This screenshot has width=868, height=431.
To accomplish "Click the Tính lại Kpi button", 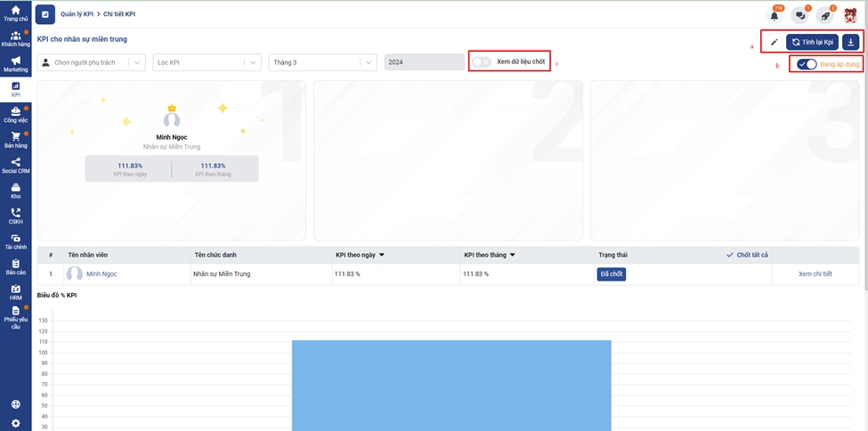I will [x=812, y=43].
